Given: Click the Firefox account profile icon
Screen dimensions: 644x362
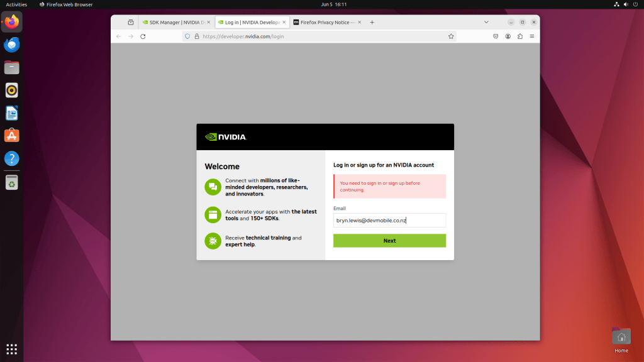Looking at the screenshot, I should pos(508,36).
